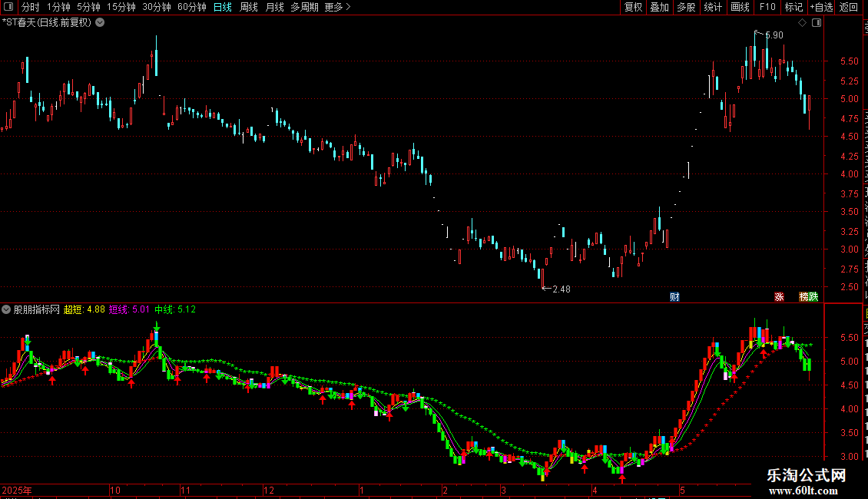Activate the 画线 drawing tools
Image resolution: width=868 pixels, height=499 pixels.
(740, 7)
